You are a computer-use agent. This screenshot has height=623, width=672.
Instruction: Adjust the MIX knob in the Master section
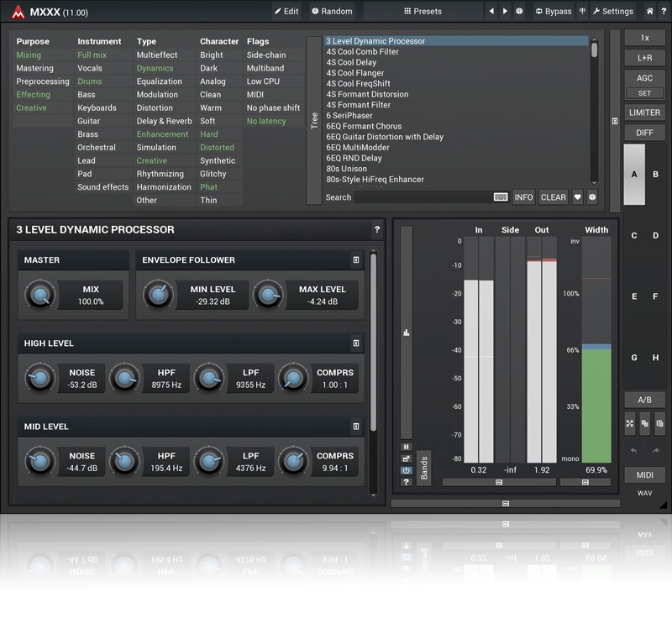pos(39,295)
